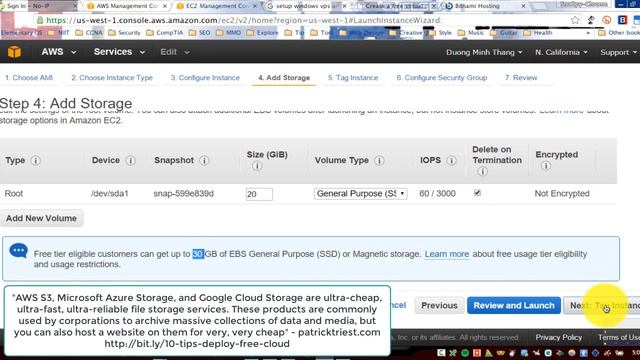Open the Terms of Use link
The width and height of the screenshot is (640, 360).
[619, 337]
